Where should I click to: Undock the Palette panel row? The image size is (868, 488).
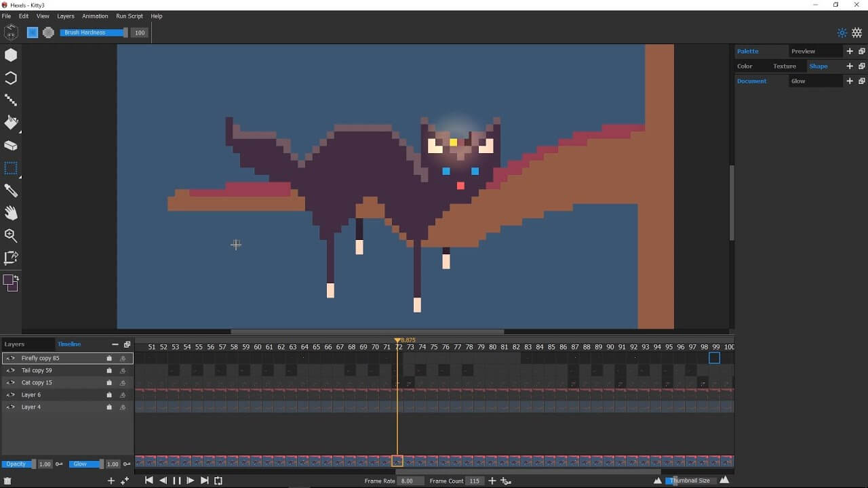click(862, 52)
